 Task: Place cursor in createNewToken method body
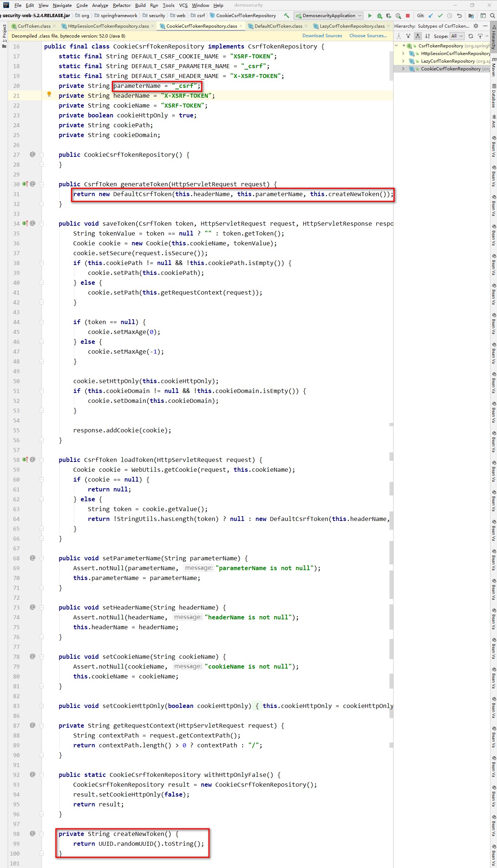coord(138,844)
